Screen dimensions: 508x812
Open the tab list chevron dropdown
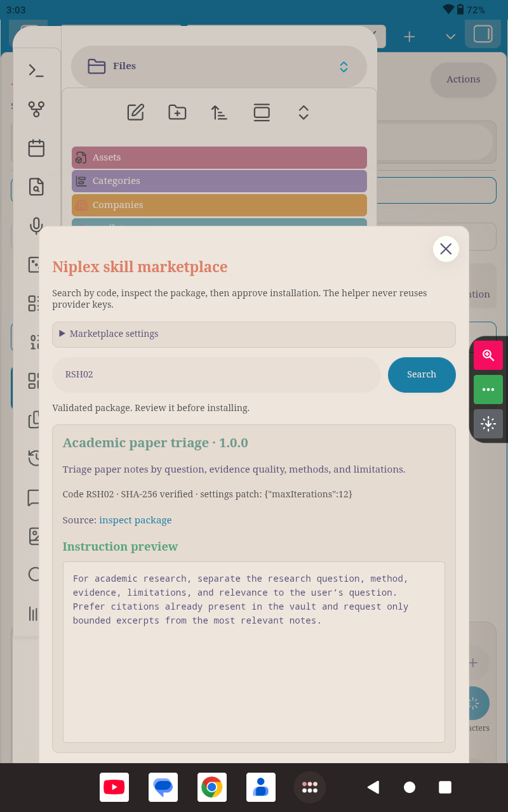[x=451, y=36]
